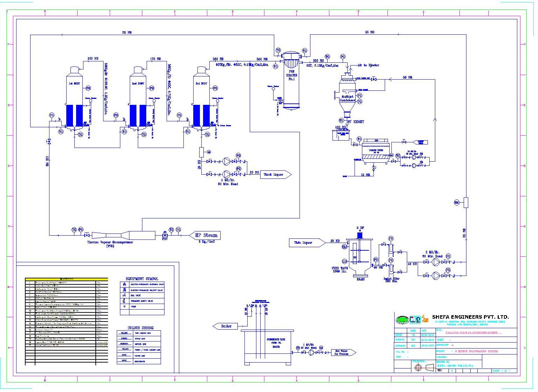Select the upper thick liquor pump symbol
538x392 pixels.
point(227,161)
